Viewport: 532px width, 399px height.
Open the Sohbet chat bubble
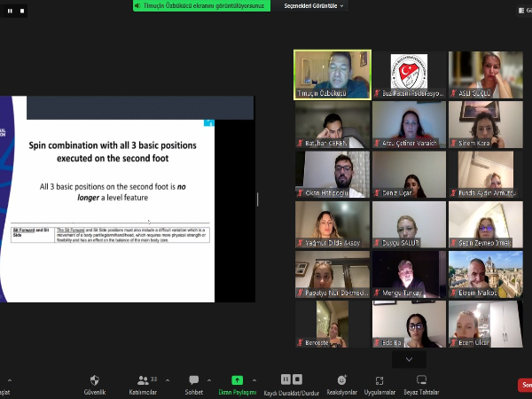coord(193,380)
